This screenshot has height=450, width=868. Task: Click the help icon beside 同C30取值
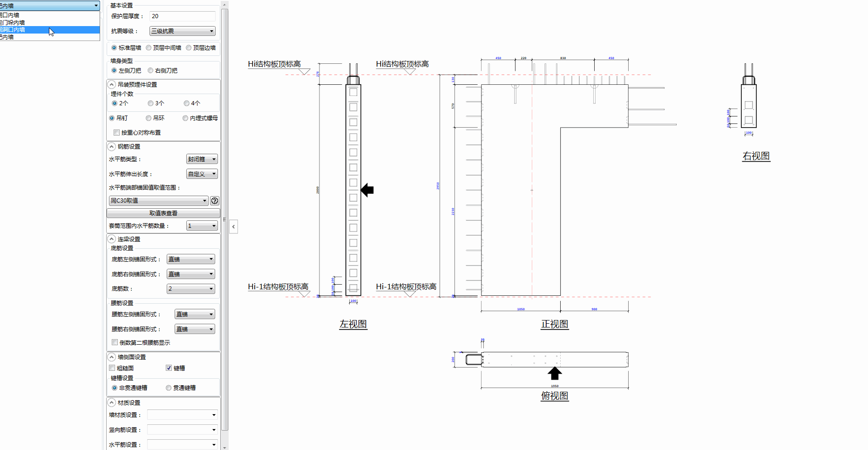(x=215, y=201)
